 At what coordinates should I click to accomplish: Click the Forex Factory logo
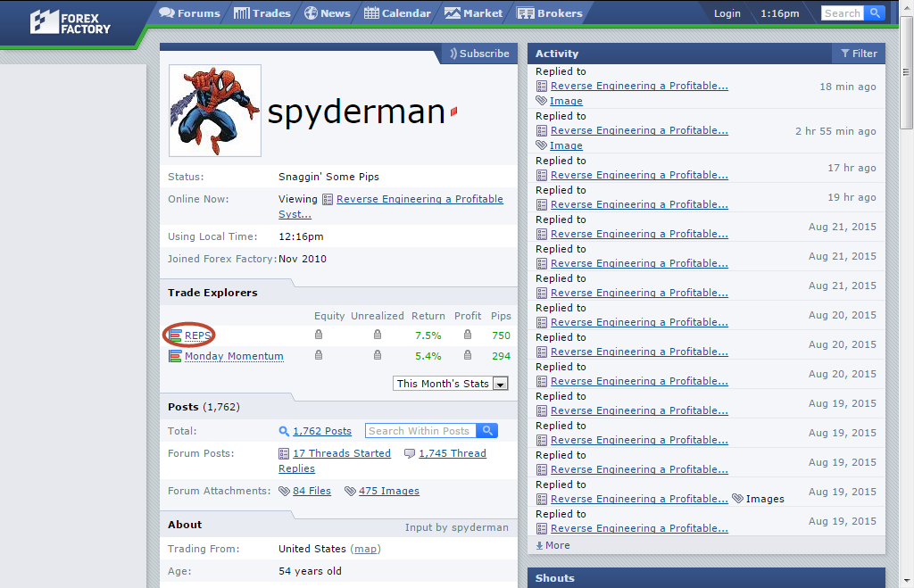coord(70,22)
